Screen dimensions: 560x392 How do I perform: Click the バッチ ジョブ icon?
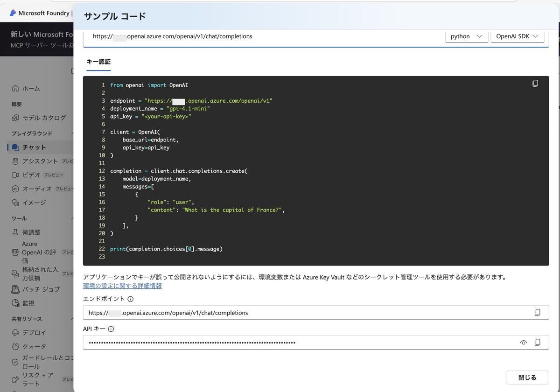click(15, 289)
